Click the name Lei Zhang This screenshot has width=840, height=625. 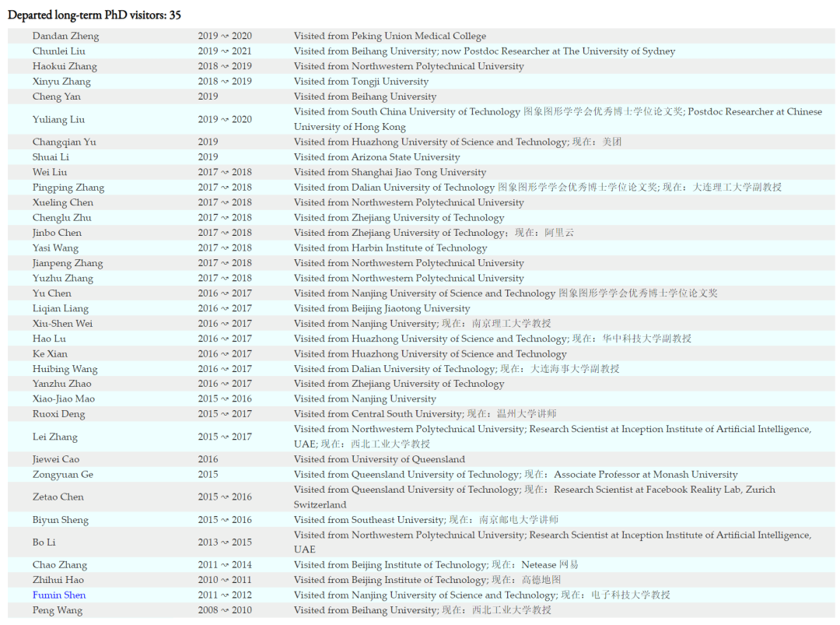pos(54,437)
